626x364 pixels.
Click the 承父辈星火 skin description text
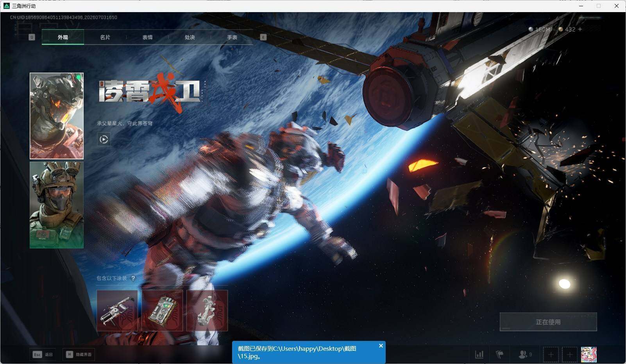(x=125, y=123)
